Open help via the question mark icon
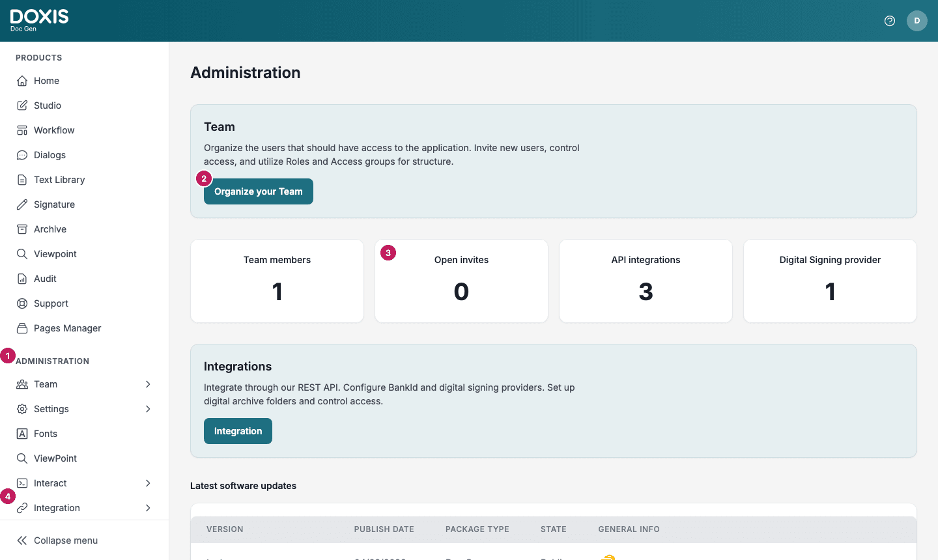This screenshot has width=938, height=560. pyautogui.click(x=890, y=21)
